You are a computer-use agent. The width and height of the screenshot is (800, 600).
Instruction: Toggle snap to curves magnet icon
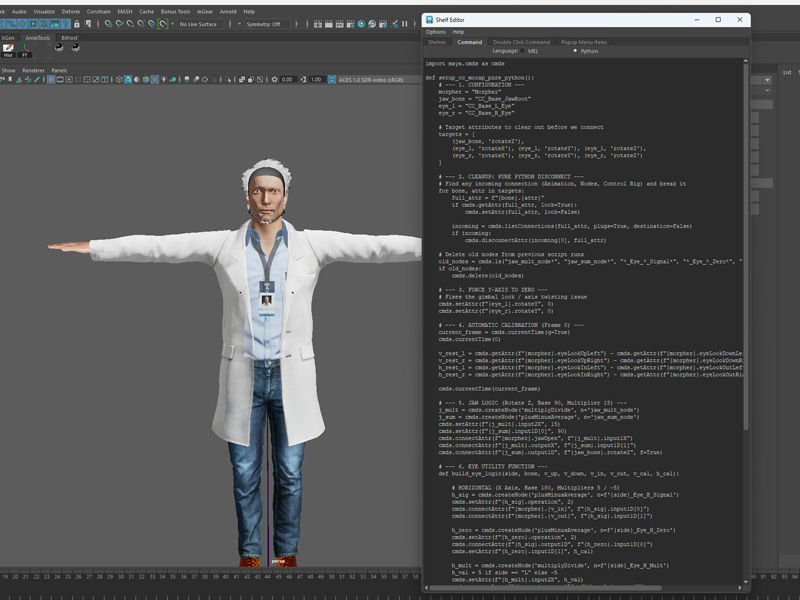(x=119, y=24)
